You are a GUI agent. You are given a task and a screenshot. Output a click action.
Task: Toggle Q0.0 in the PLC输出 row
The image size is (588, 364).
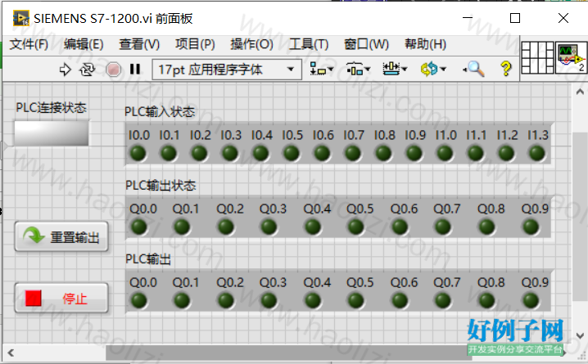click(x=138, y=300)
